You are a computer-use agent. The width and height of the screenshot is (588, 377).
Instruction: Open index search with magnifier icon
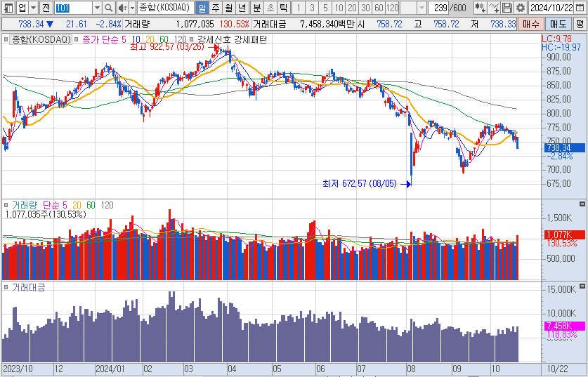(x=108, y=8)
